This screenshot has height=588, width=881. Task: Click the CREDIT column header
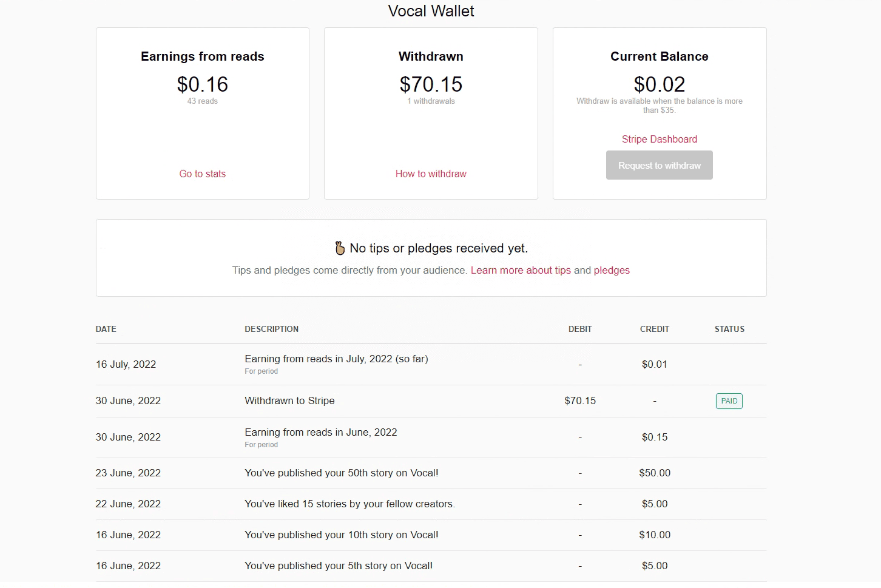(654, 329)
